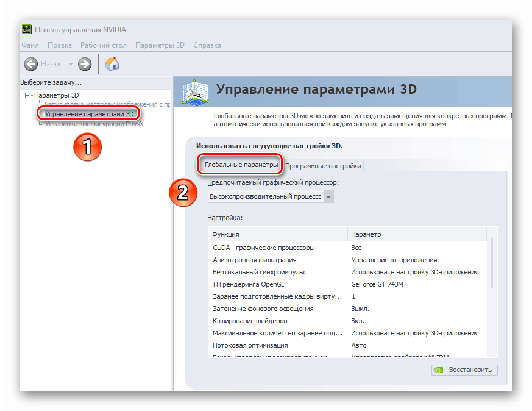The height and width of the screenshot is (411, 532).
Task: Open the Файл menu
Action: tap(30, 45)
